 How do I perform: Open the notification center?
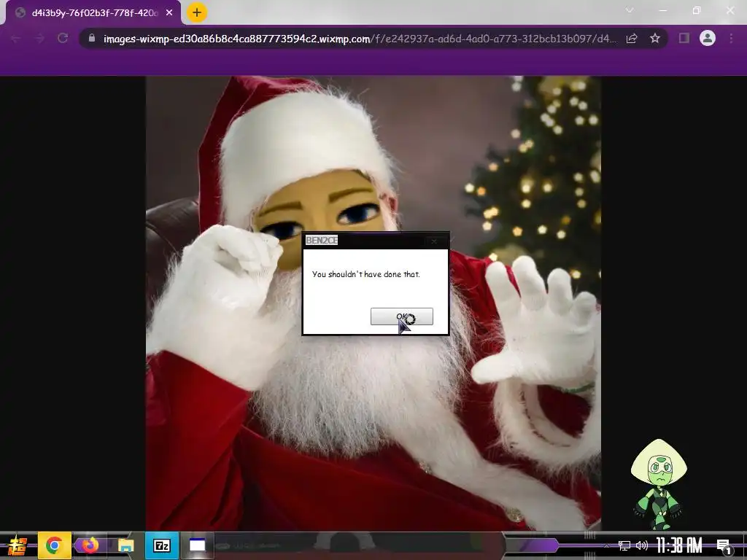pyautogui.click(x=724, y=547)
